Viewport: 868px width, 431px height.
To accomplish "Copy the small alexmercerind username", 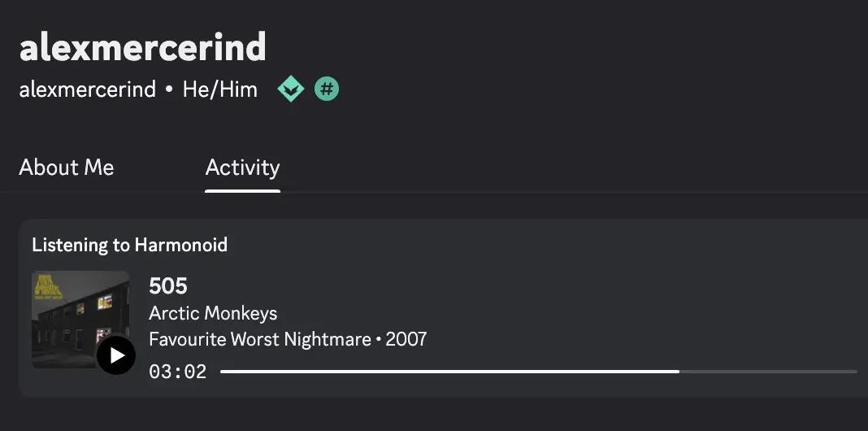I will click(88, 89).
